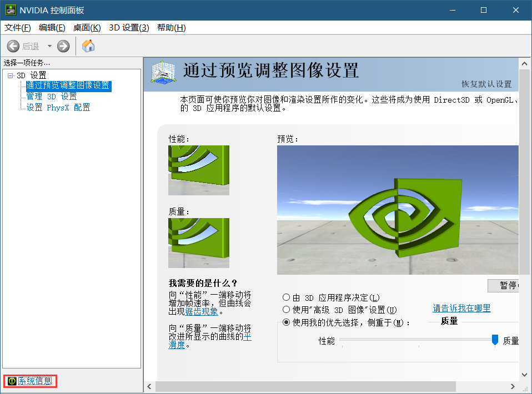Click the large 3D logo preview image
Image resolution: width=532 pixels, height=394 pixels.
pos(398,210)
